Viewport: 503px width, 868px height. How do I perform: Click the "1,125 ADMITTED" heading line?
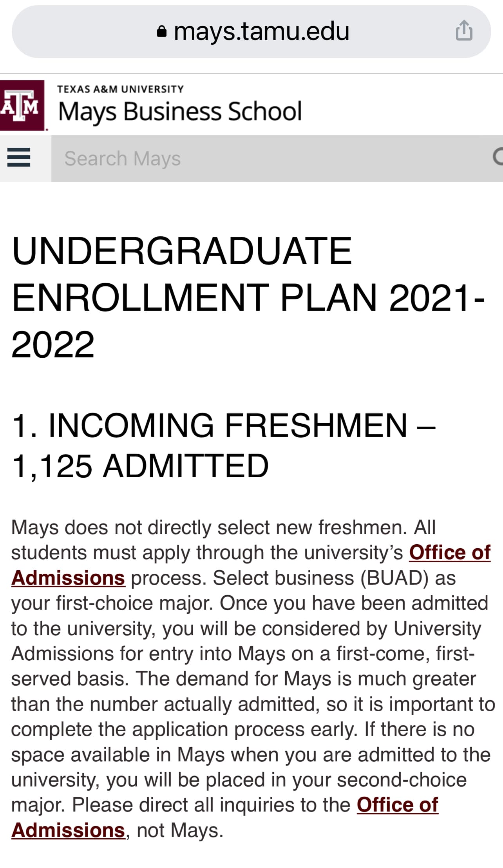(x=140, y=466)
